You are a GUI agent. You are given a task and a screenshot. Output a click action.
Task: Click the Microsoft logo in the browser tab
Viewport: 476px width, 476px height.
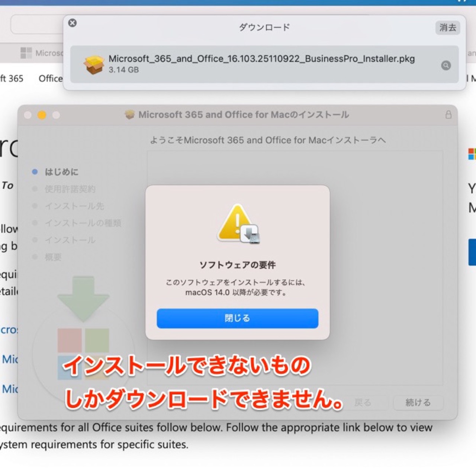click(26, 53)
